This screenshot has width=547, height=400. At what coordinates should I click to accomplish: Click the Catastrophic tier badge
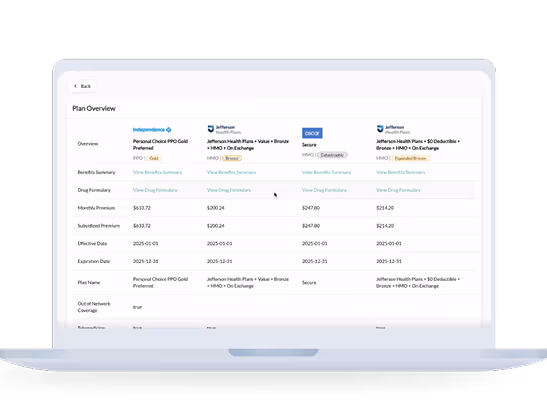pyautogui.click(x=332, y=155)
